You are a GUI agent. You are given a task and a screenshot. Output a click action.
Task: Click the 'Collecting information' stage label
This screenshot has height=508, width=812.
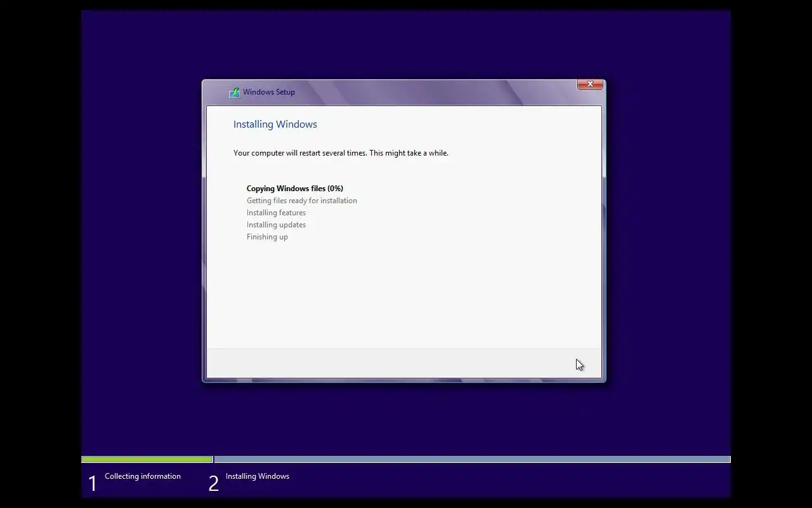[143, 476]
